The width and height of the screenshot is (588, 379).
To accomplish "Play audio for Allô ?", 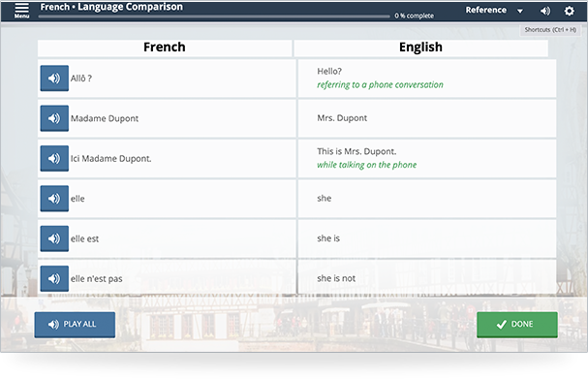I will (54, 79).
